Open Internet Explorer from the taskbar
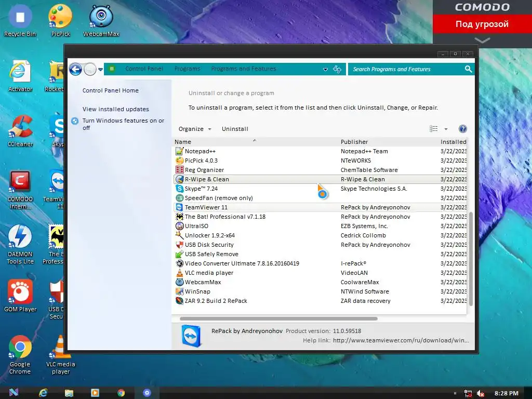Image resolution: width=532 pixels, height=399 pixels. click(x=43, y=393)
